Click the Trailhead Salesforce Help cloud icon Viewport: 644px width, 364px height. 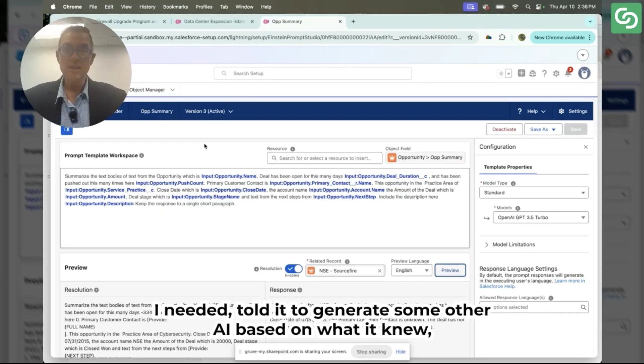click(533, 74)
